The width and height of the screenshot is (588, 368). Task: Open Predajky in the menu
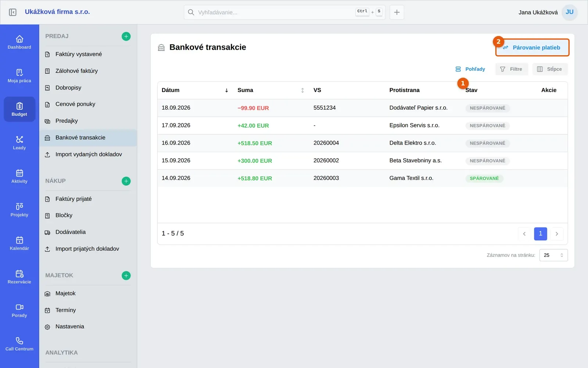(88, 121)
